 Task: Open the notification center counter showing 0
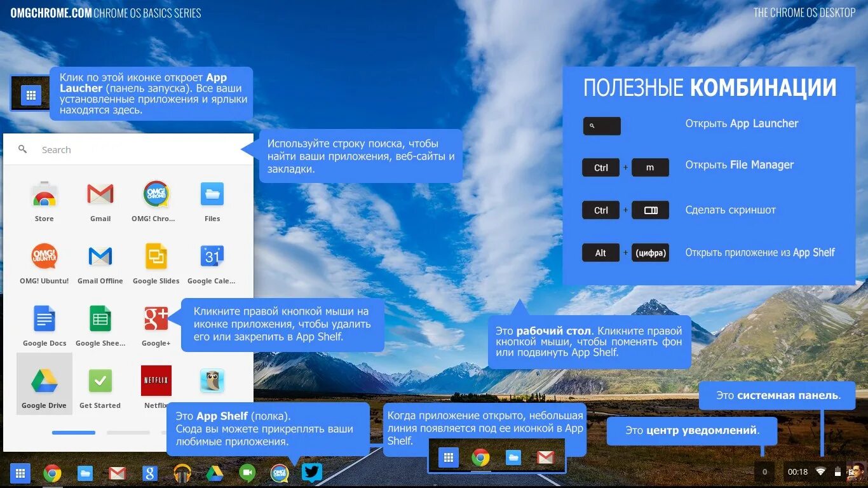(764, 471)
